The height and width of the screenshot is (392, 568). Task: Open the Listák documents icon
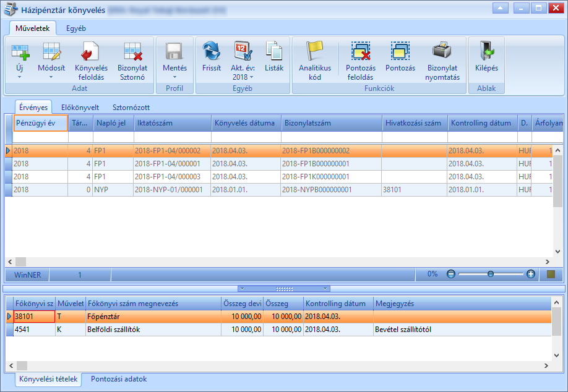(x=274, y=51)
